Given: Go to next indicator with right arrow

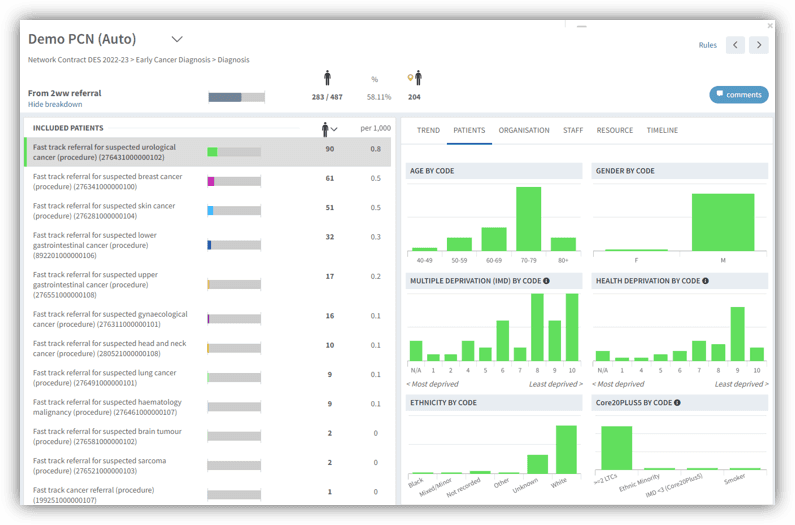Looking at the screenshot, I should tap(759, 45).
